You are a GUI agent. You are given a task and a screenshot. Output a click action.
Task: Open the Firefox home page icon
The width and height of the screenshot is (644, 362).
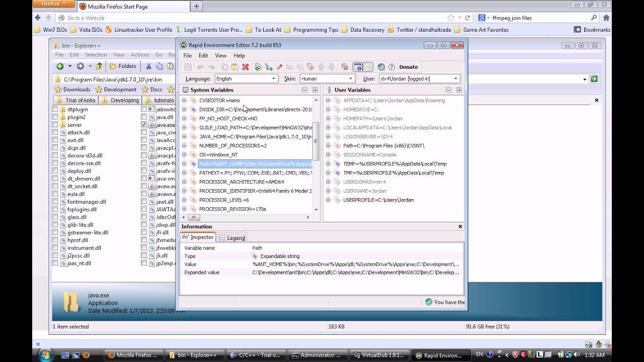pyautogui.click(x=606, y=18)
